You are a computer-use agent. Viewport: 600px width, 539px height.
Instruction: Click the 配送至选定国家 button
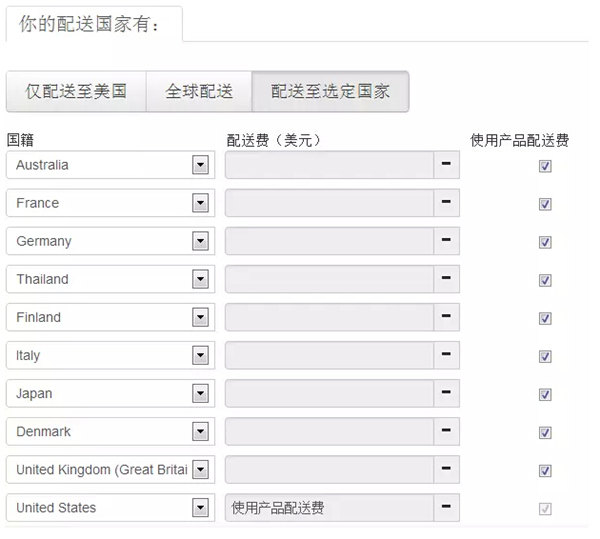[330, 92]
